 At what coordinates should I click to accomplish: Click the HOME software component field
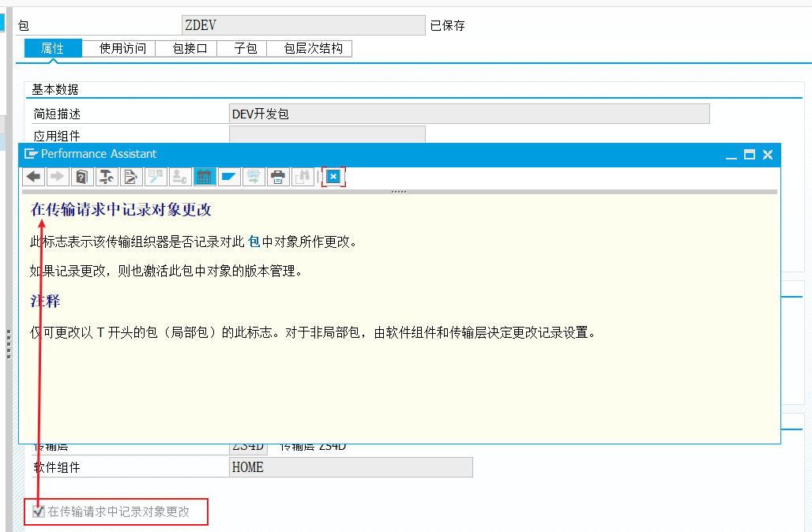[x=351, y=467]
